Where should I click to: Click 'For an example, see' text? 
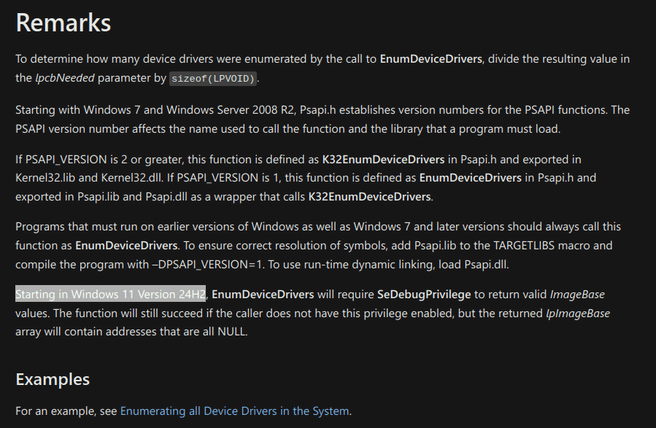point(66,411)
